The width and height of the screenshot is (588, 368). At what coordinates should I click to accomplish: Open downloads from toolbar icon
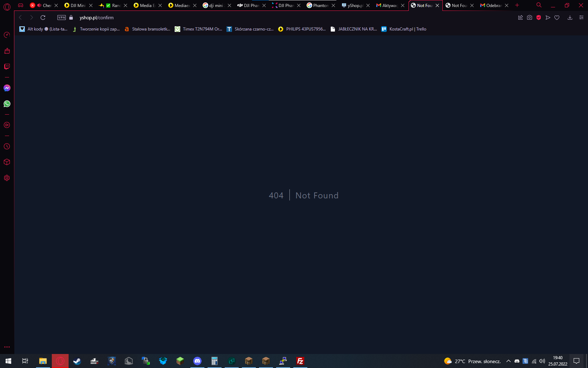click(x=570, y=18)
